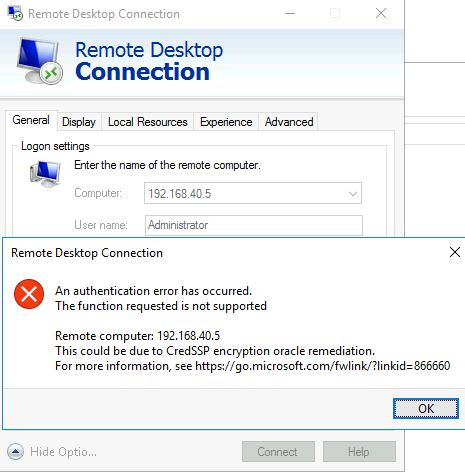The height and width of the screenshot is (473, 465).
Task: Close the Remote Desktop Connection window
Action: click(381, 13)
